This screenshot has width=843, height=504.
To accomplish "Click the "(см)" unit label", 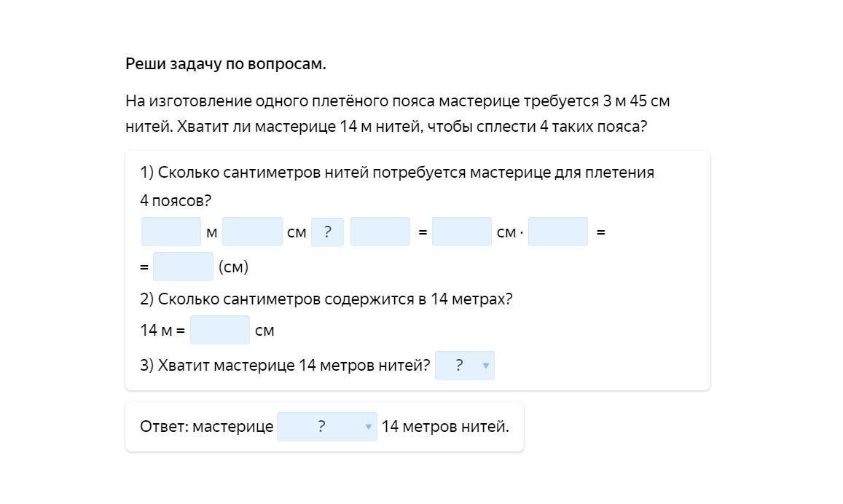I will [233, 267].
